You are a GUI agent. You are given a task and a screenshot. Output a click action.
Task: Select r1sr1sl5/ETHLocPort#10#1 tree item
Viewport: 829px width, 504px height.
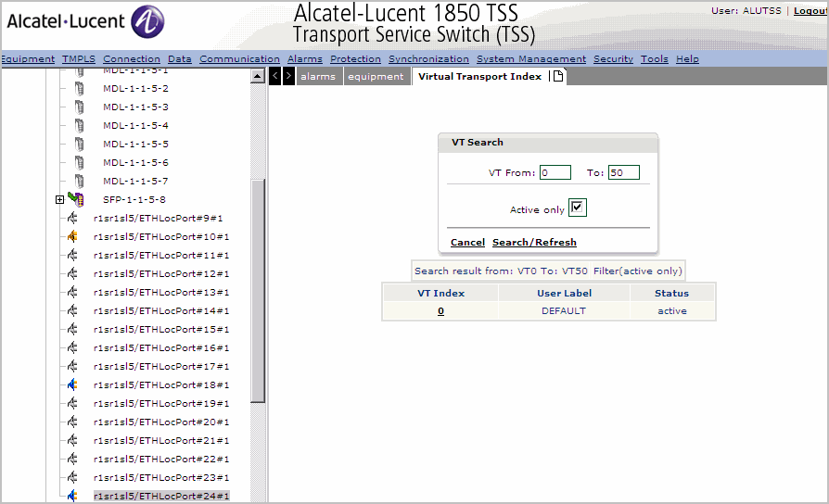click(161, 236)
